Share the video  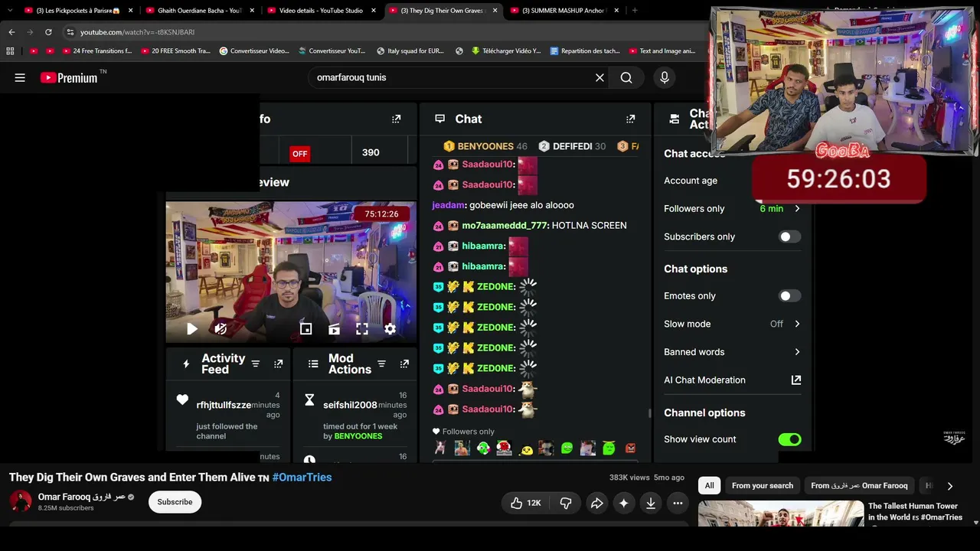coord(596,503)
